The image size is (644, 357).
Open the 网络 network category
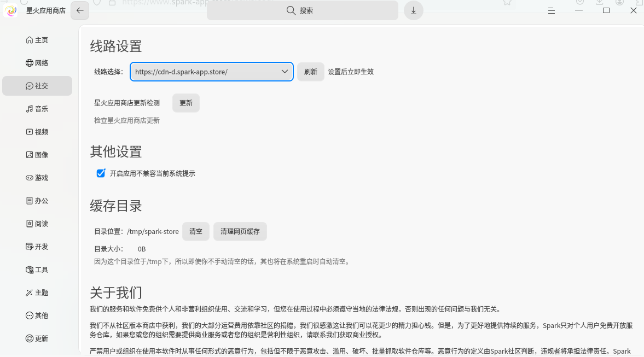pos(37,63)
